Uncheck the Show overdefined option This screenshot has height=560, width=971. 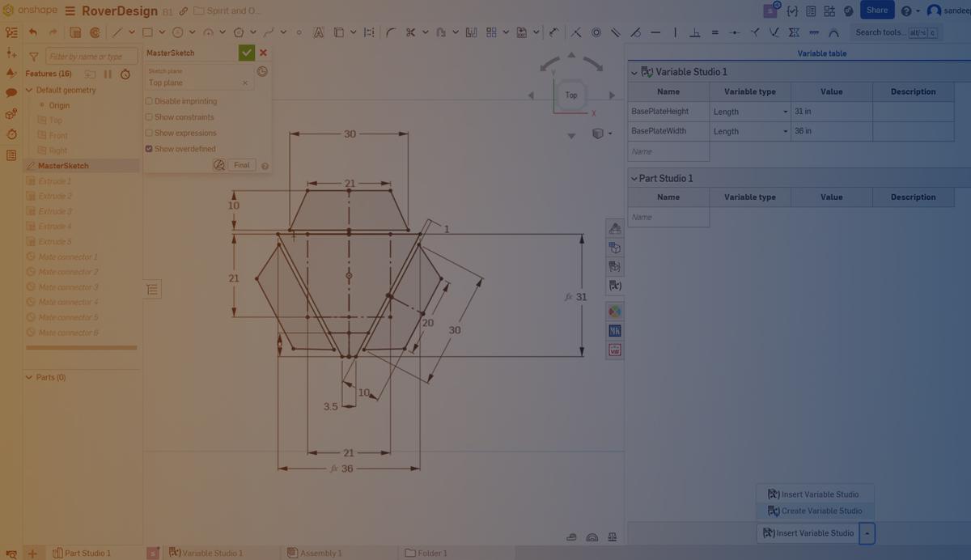pos(148,148)
